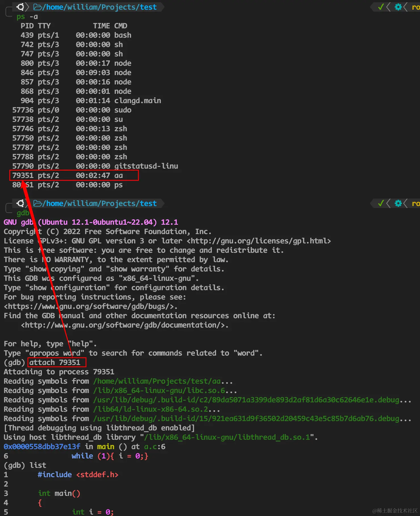Click the row for PID 846 node

[76, 73]
